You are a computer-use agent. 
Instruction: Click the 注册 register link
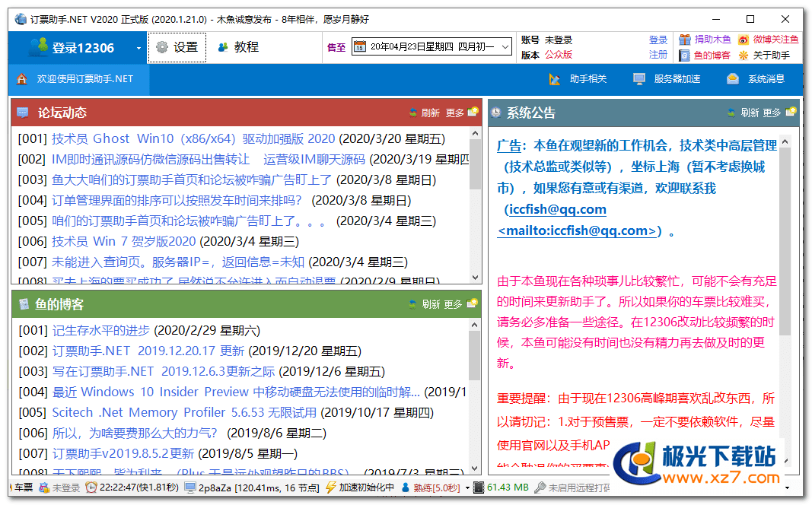pos(658,55)
